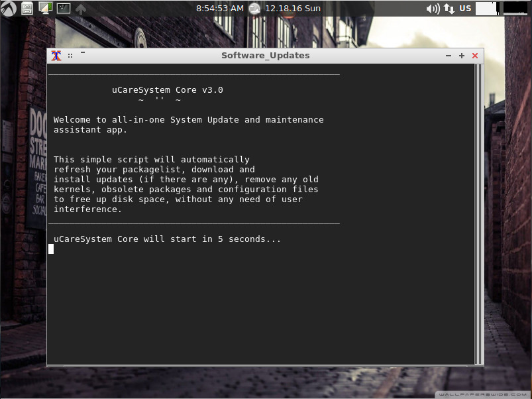
Task: Open the terminal launcher in the panel
Action: [63, 9]
